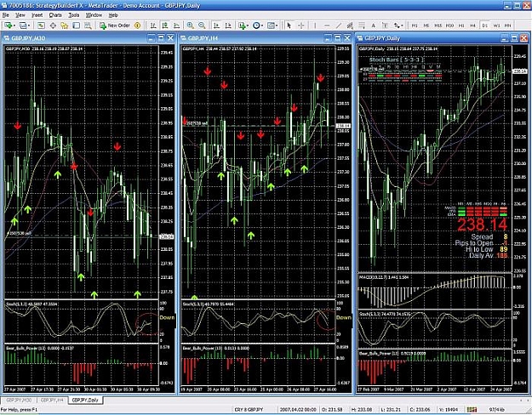
Task: Switch to the GBPJPY,M30 bottom tab
Action: 19,400
